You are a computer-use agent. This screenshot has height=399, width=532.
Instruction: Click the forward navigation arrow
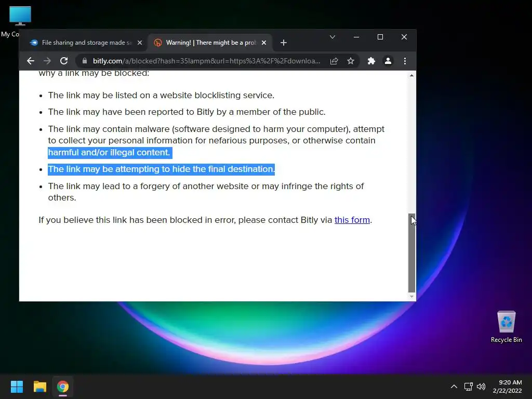pos(47,61)
